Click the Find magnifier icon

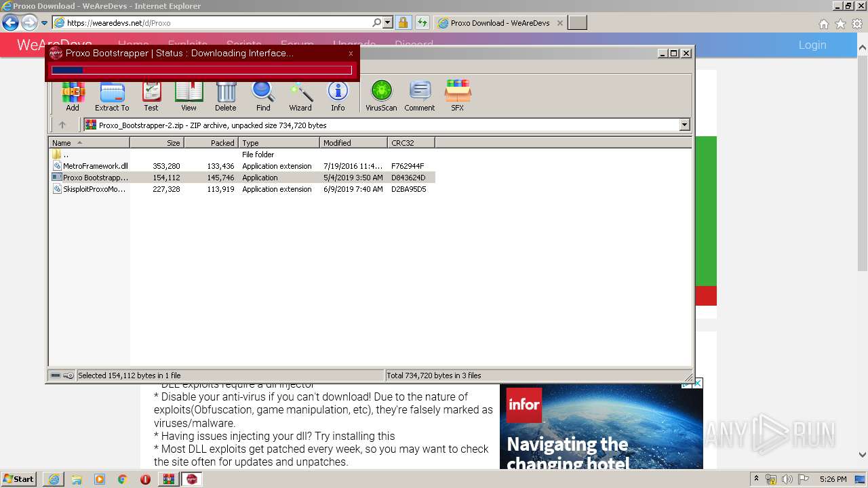(263, 96)
